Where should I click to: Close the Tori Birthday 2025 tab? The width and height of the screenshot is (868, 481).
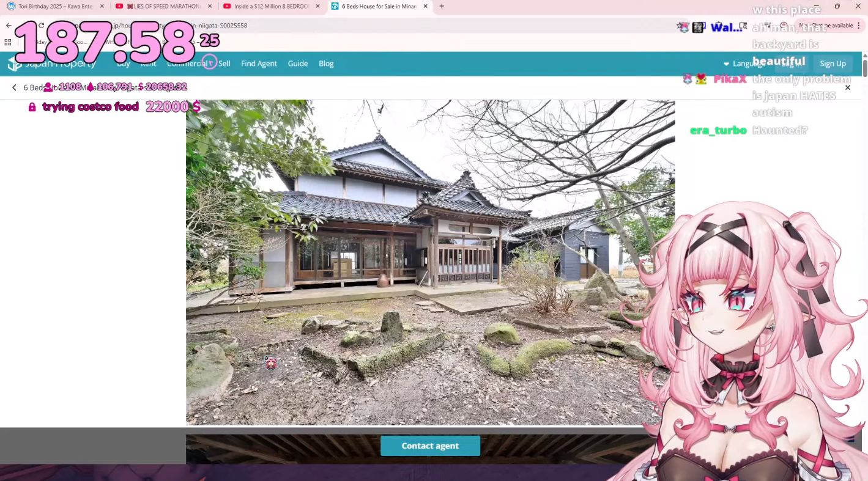[102, 6]
